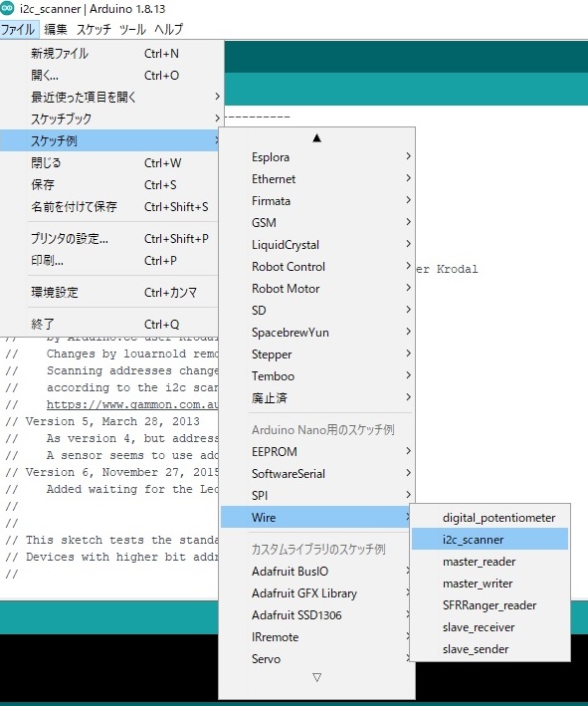
Task: Expand EEPROM examples
Action: pos(316,452)
